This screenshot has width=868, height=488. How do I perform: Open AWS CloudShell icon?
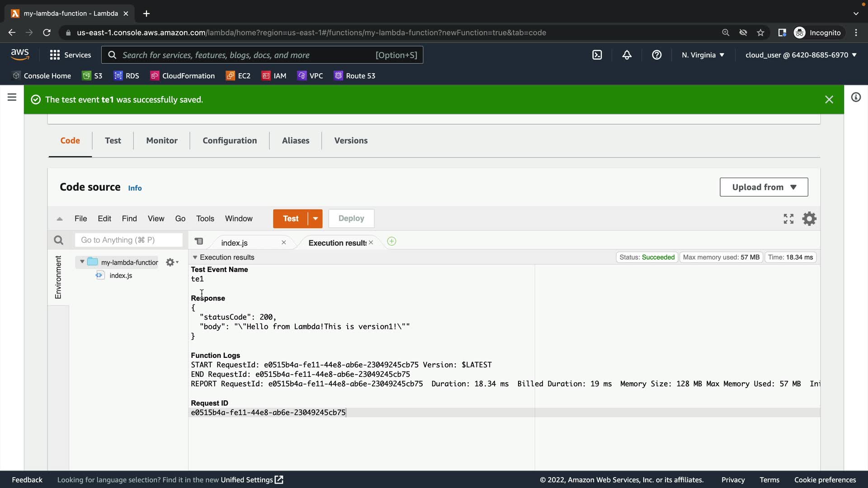click(597, 55)
